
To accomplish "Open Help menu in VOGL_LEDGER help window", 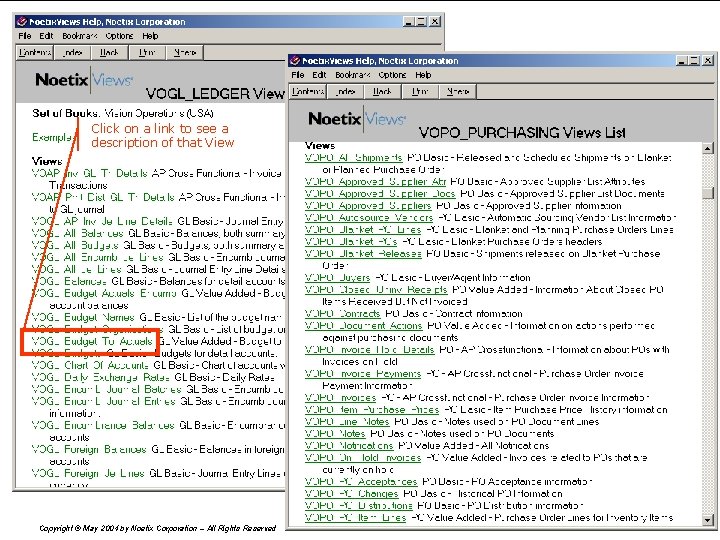I will [150, 36].
